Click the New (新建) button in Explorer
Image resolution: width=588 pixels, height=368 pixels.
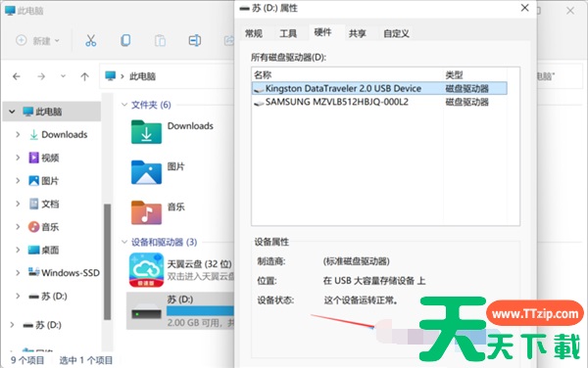37,40
